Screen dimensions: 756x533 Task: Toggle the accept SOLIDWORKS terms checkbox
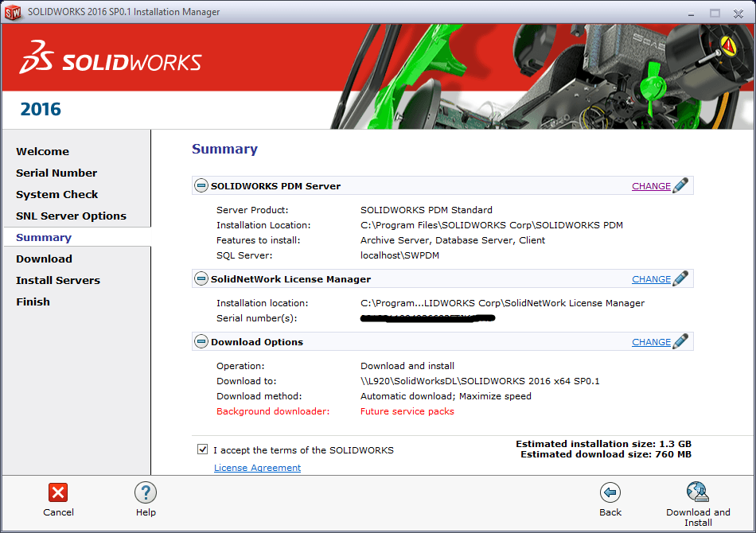[203, 449]
